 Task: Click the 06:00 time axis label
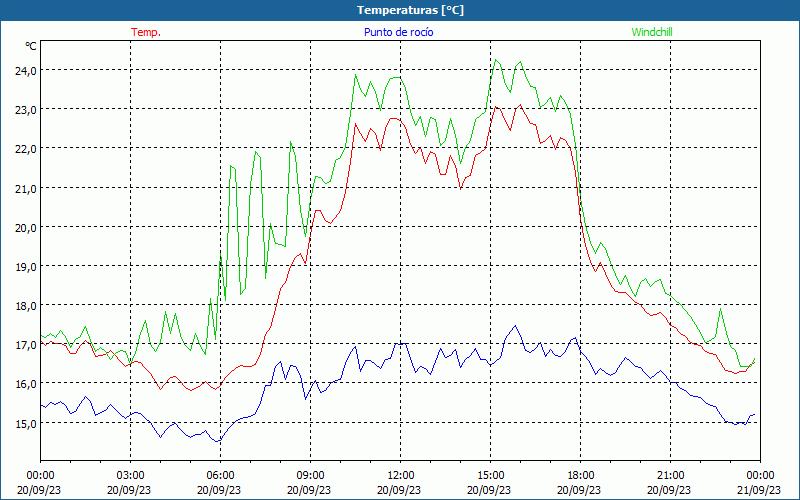220,476
